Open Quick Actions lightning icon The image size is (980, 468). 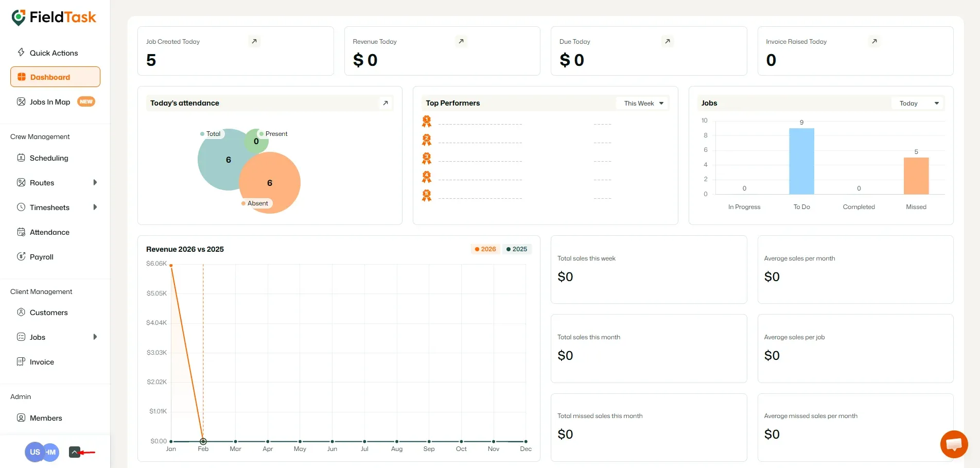(x=21, y=52)
